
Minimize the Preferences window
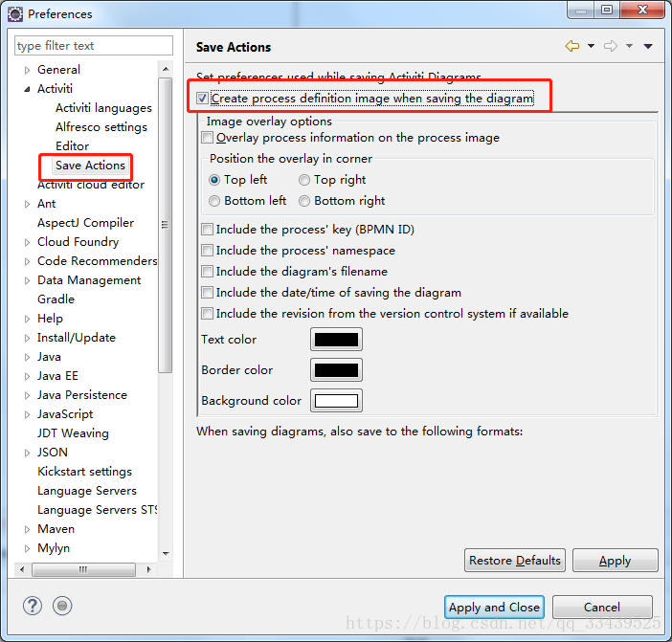click(581, 11)
